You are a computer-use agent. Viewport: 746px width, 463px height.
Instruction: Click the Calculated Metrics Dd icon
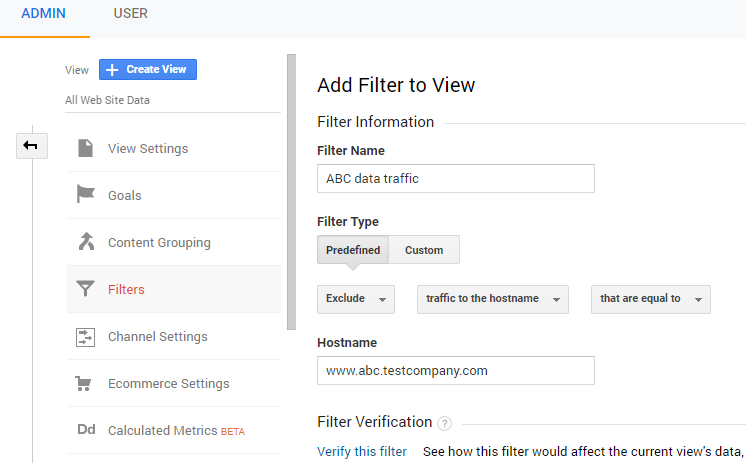coord(86,431)
